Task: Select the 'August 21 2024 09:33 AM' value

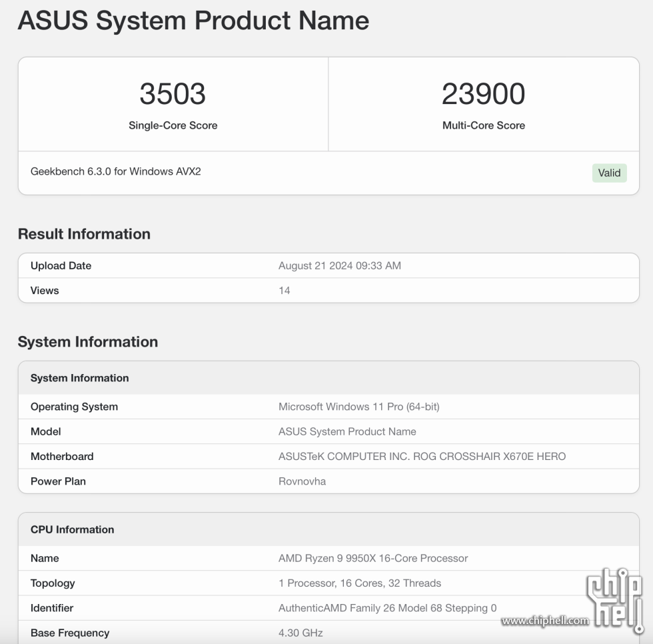Action: (x=340, y=266)
